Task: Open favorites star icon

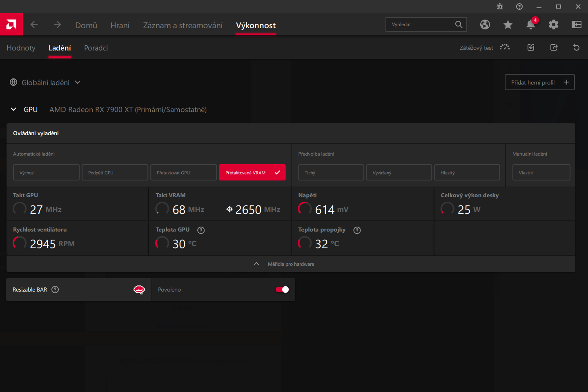Action: pyautogui.click(x=508, y=24)
